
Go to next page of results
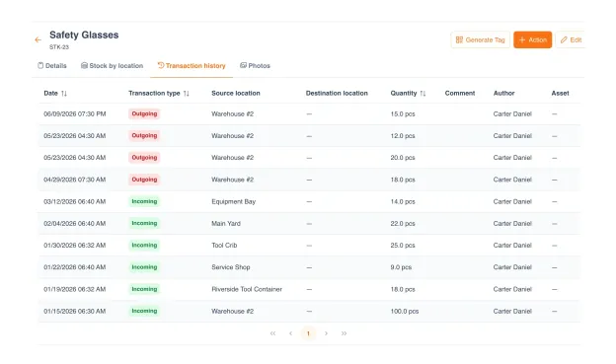coord(326,333)
